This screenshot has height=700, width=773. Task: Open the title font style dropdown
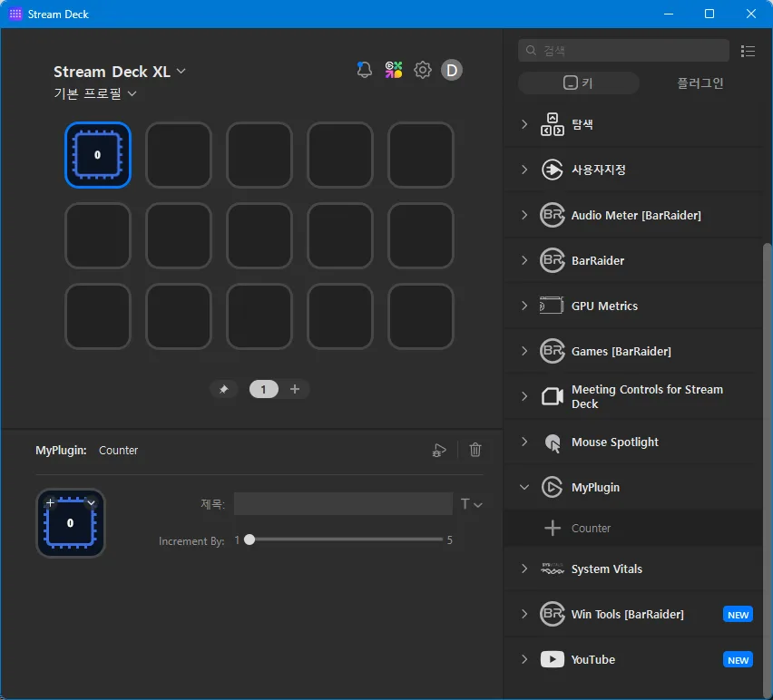click(x=471, y=504)
